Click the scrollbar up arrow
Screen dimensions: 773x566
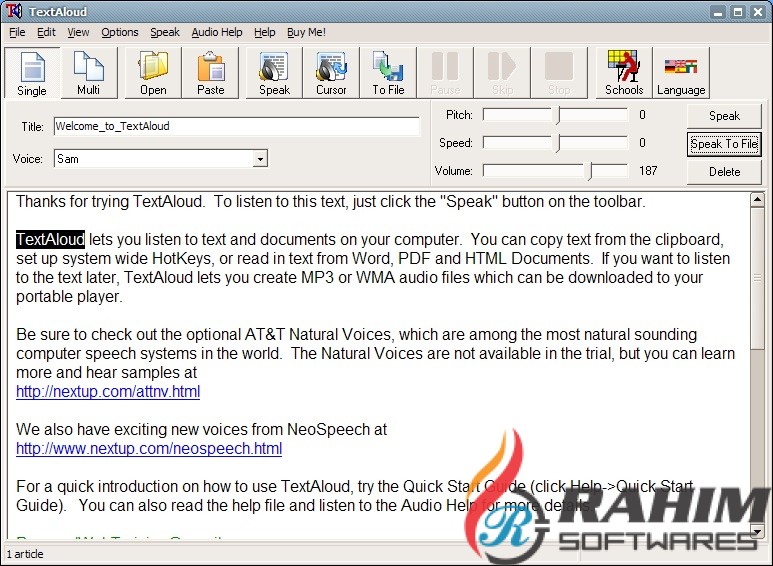[757, 200]
